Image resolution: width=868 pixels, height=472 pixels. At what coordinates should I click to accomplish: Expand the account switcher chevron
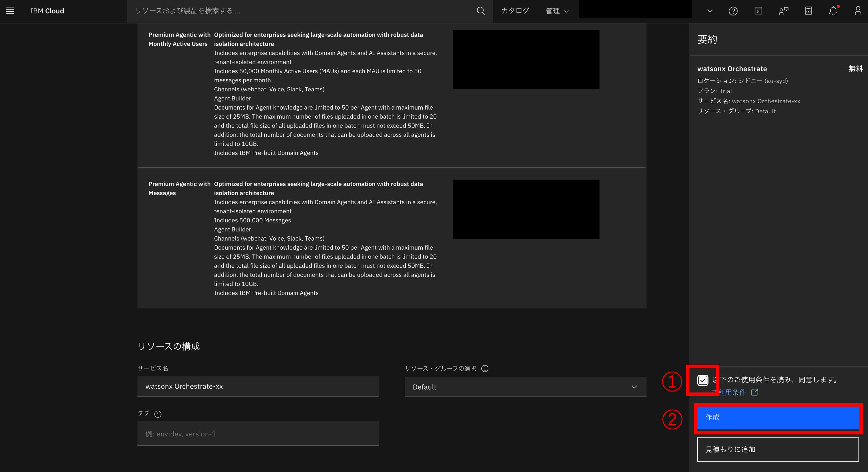(710, 11)
